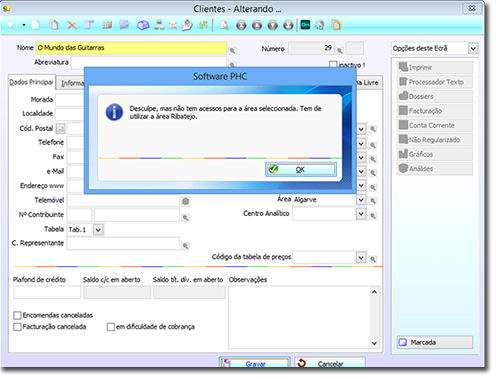Open the Dossiers option

coord(435,96)
